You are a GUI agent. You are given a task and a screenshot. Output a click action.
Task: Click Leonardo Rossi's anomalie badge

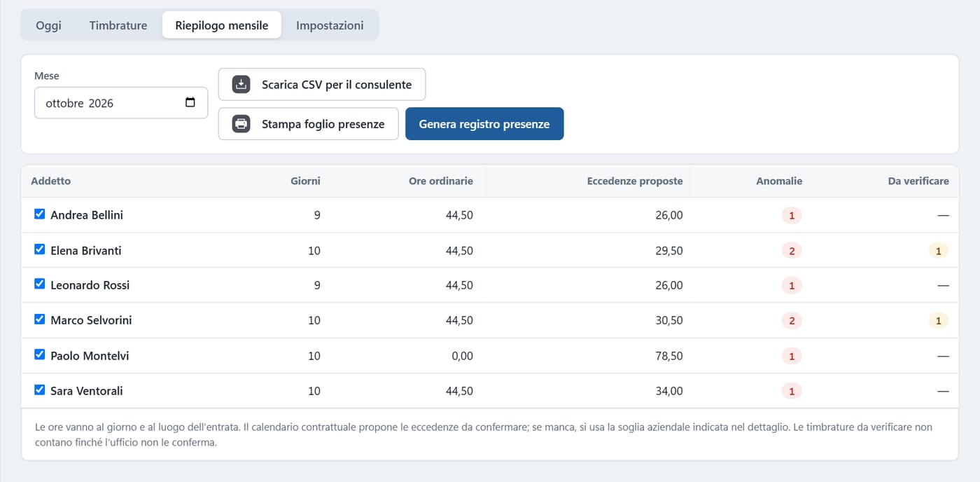click(792, 286)
